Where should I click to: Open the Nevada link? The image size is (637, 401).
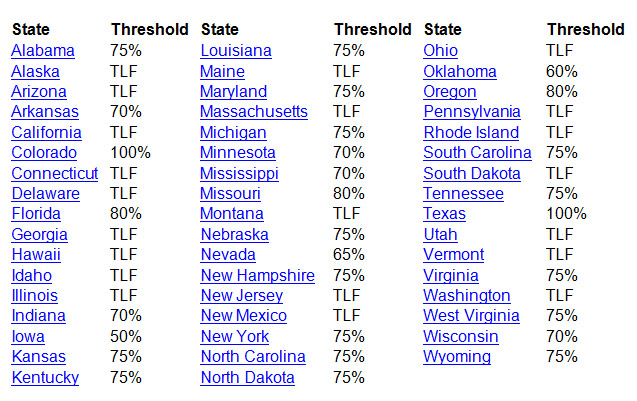coord(228,255)
